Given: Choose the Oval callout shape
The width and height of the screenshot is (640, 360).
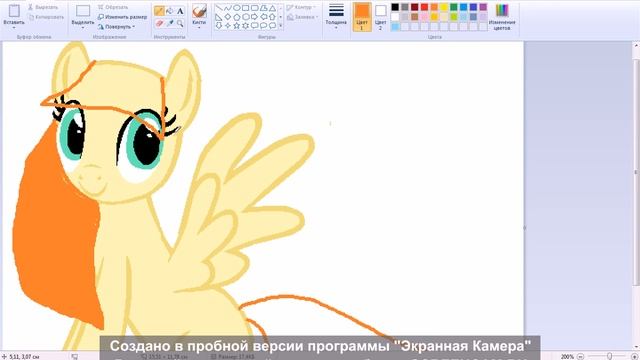Looking at the screenshot, I should click(264, 26).
